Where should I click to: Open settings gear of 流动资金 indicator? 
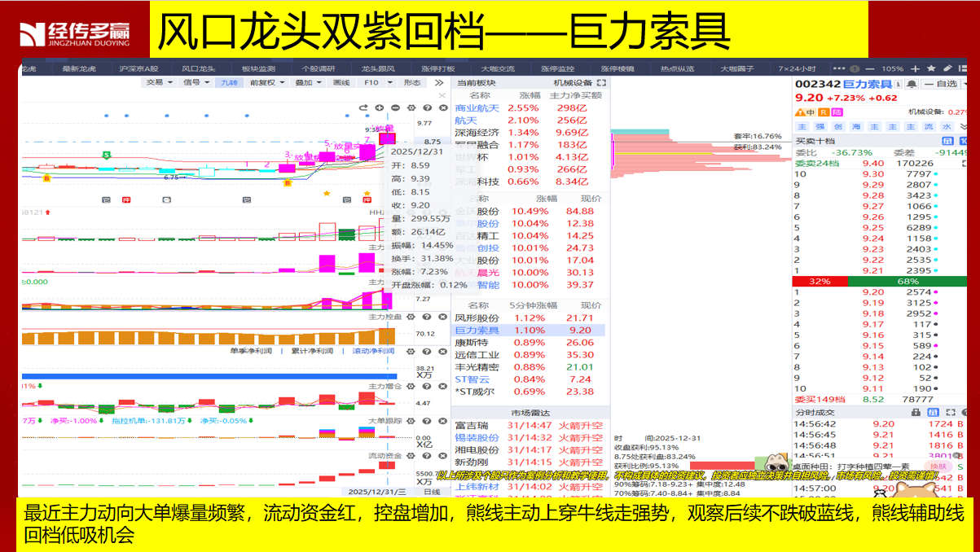pos(411,455)
